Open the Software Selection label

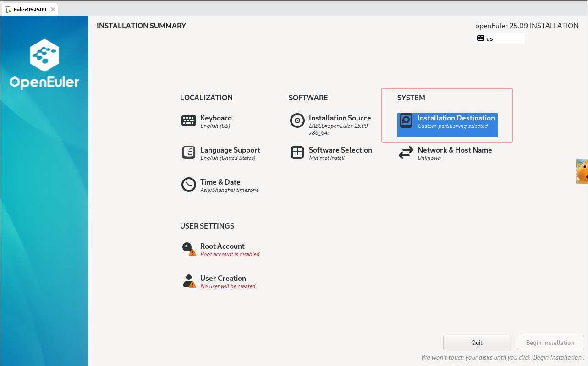pos(341,150)
